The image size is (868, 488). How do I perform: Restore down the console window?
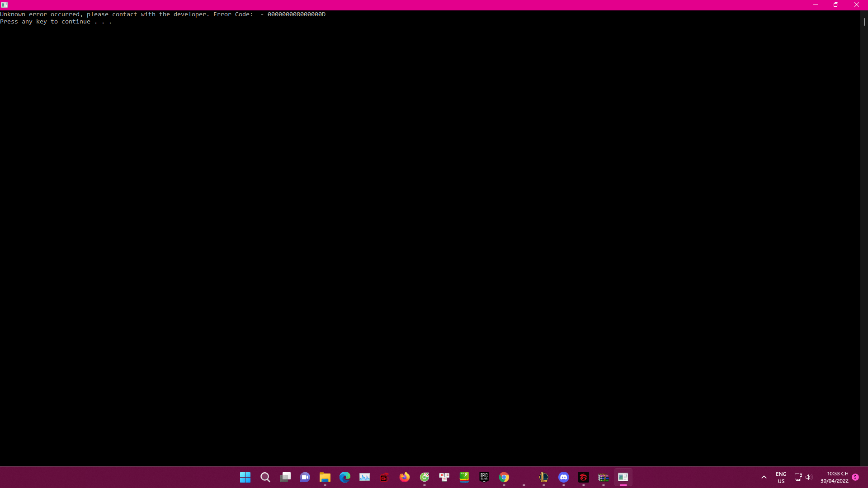(836, 5)
